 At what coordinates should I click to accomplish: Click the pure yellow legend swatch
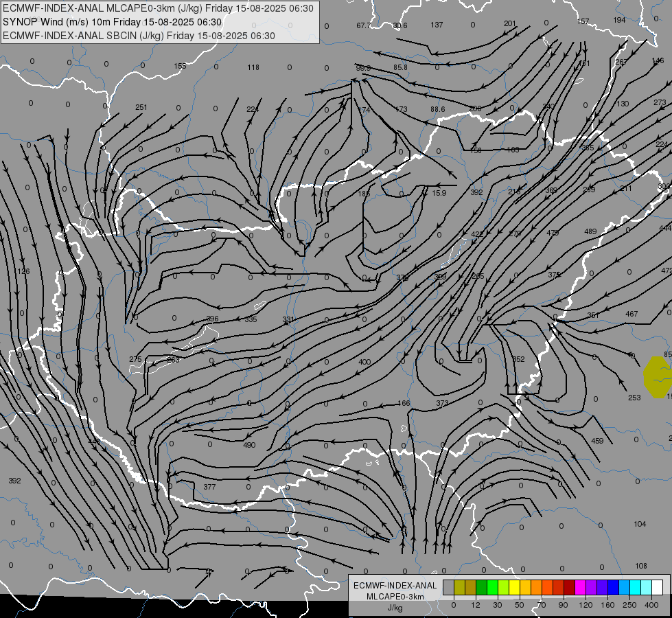point(514,588)
